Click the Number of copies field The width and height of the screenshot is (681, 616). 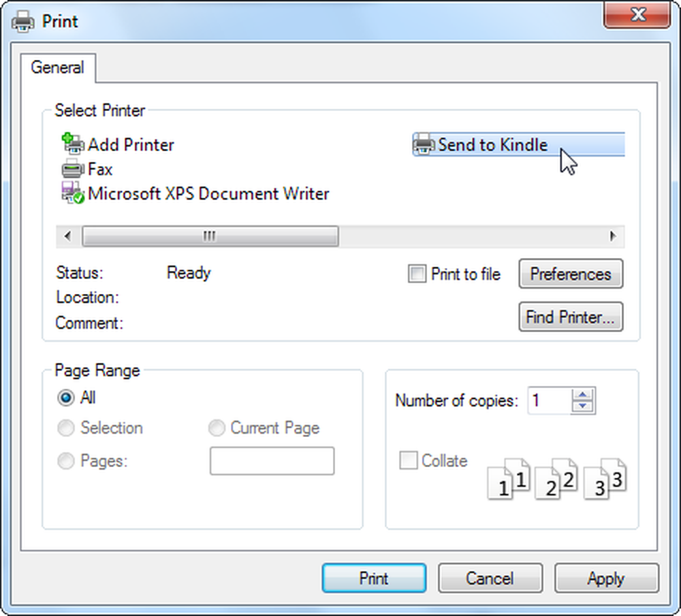click(x=550, y=400)
